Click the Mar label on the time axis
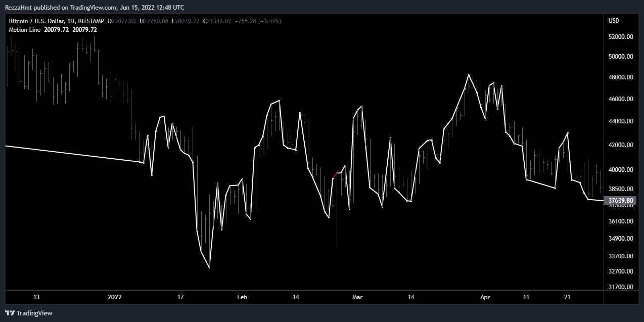 click(357, 297)
